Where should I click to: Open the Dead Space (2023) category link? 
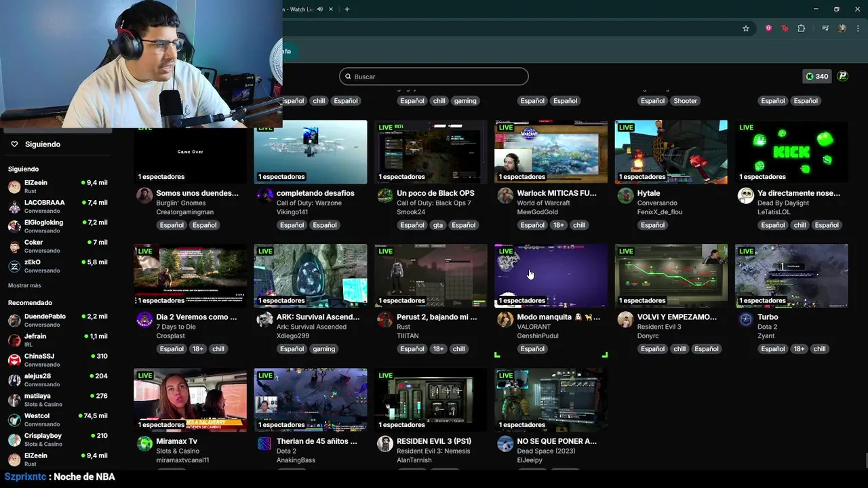pyautogui.click(x=546, y=450)
